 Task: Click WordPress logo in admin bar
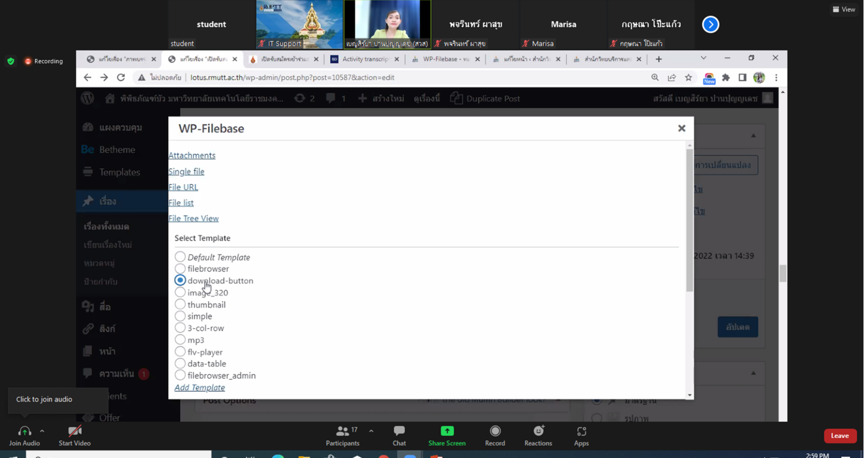point(88,99)
